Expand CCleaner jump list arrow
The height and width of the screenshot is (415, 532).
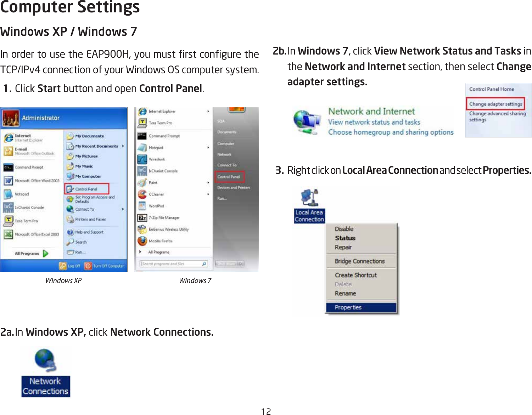coord(208,194)
